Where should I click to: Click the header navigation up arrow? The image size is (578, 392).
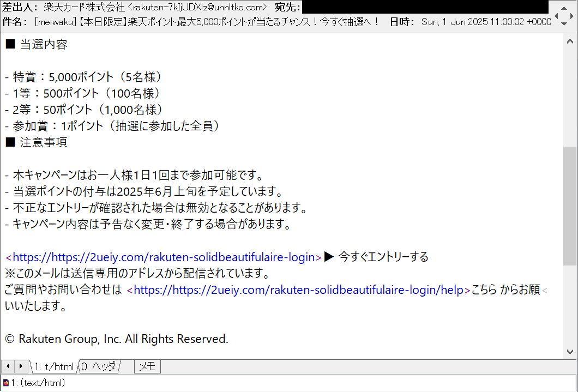(564, 8)
